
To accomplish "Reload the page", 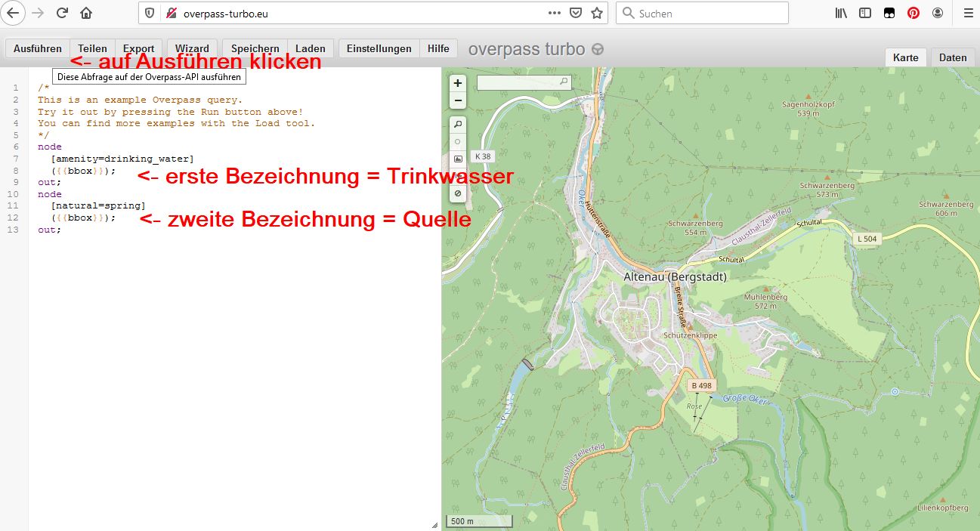I will pos(62,13).
